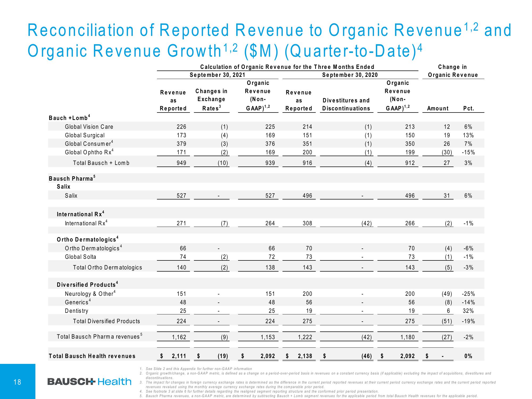Click Total Ortho Dermatologics row label
Viewport: 532px width, 399px height.
[x=107, y=268]
